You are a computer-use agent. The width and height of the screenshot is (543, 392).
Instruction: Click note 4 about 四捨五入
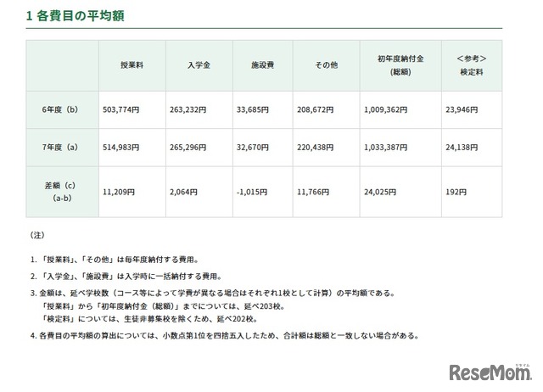point(225,336)
